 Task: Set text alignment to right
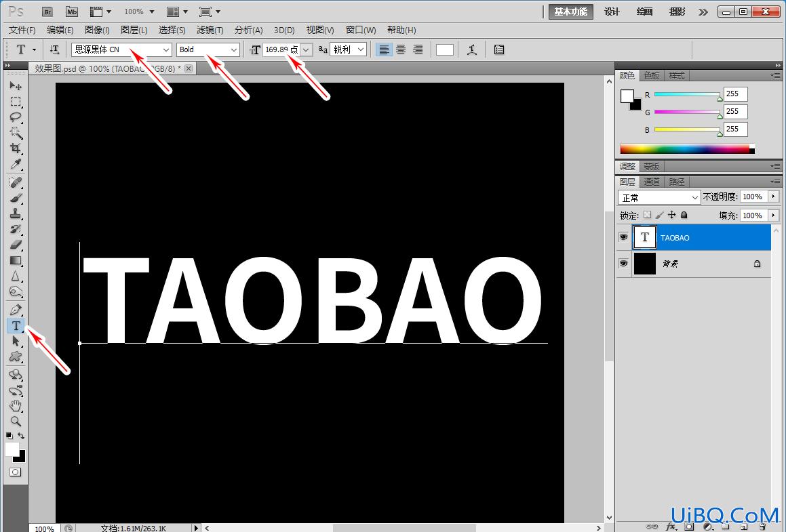(418, 49)
